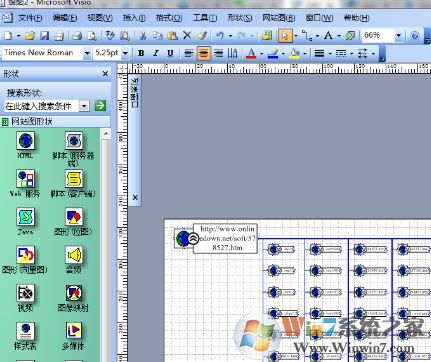Viewport: 431px width, 362px height.
Task: Open the 66% zoom dropdown
Action: (399, 35)
